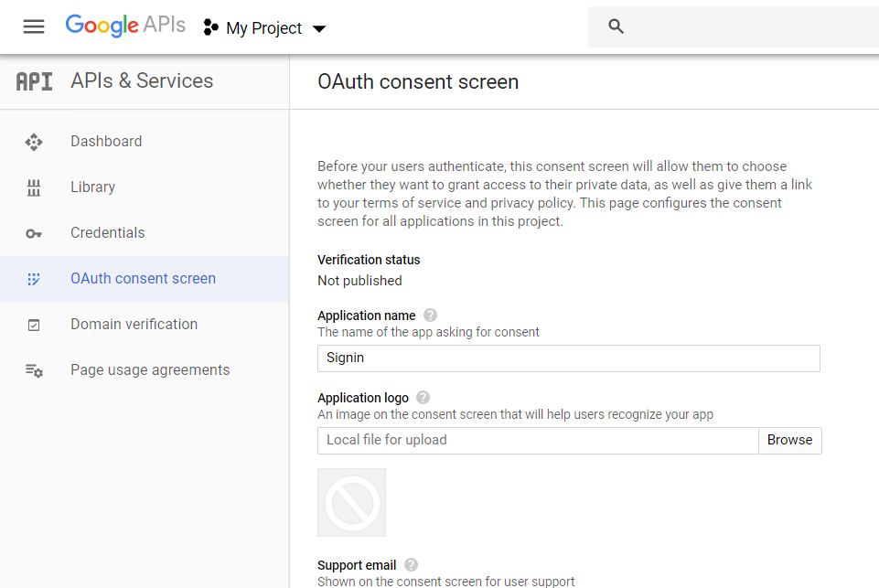This screenshot has width=879, height=588.
Task: Click the Page usage agreements icon
Action: 34,370
